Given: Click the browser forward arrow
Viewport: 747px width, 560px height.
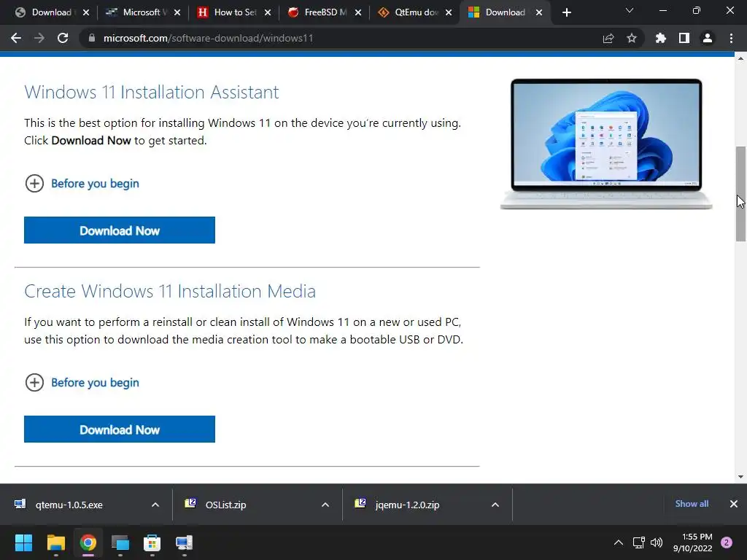Looking at the screenshot, I should (x=39, y=38).
